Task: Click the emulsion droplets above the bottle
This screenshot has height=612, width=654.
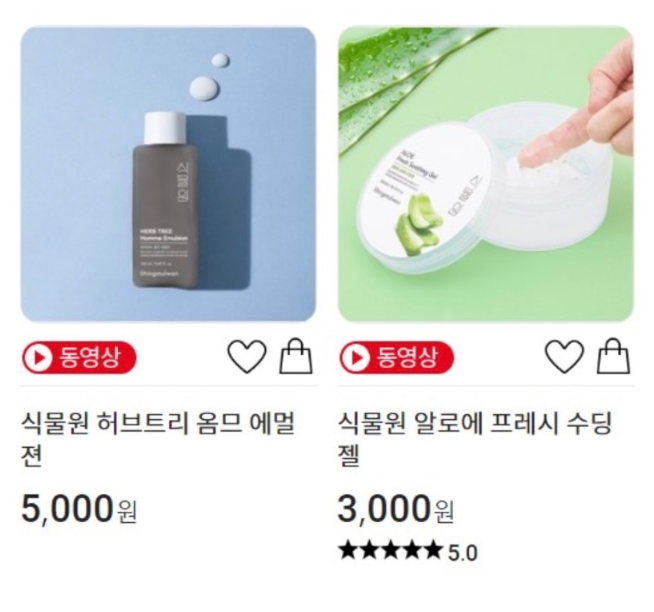Action: (x=209, y=77)
